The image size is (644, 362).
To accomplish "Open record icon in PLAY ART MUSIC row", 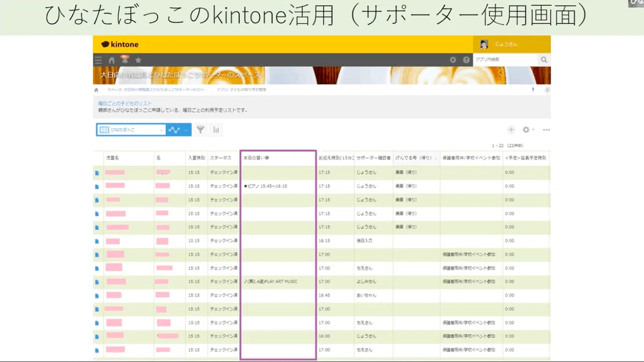I will tap(97, 281).
